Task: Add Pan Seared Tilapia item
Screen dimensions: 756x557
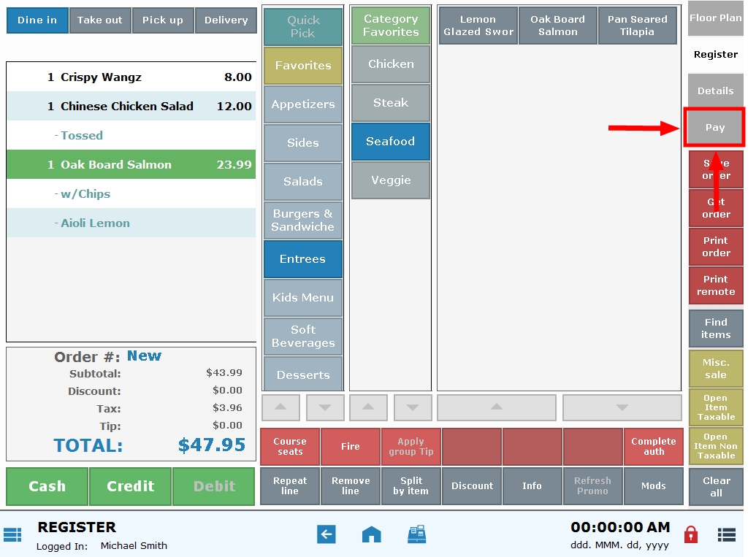Action: (638, 26)
